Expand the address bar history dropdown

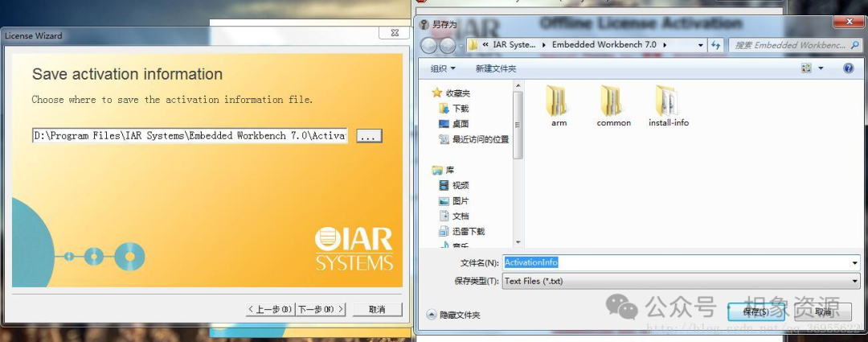(x=701, y=45)
